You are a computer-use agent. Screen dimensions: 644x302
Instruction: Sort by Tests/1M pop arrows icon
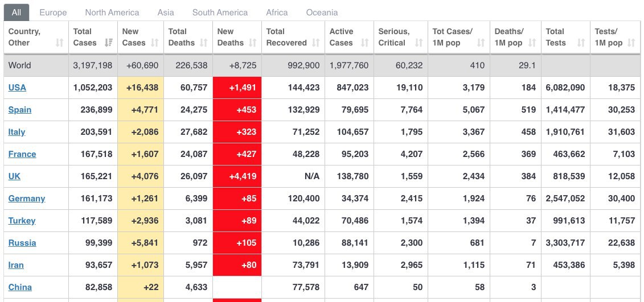point(631,43)
